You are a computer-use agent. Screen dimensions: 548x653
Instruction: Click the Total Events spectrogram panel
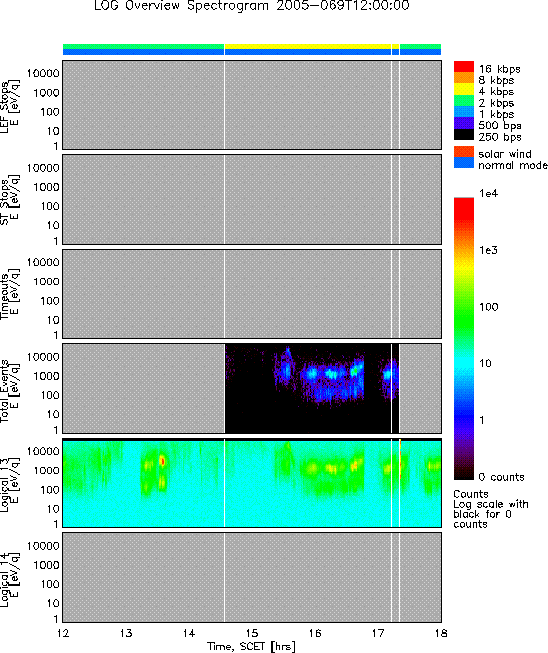pos(252,389)
